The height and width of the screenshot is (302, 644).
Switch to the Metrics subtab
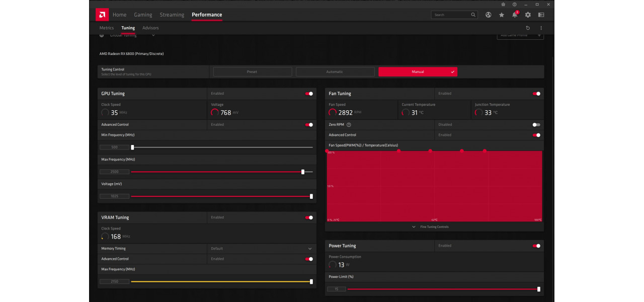[x=107, y=28]
